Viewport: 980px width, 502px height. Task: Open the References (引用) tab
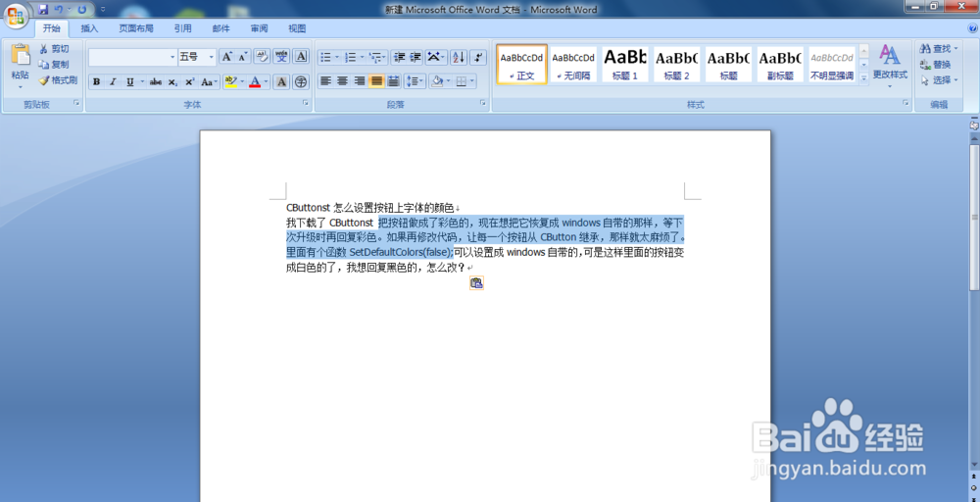coord(182,28)
